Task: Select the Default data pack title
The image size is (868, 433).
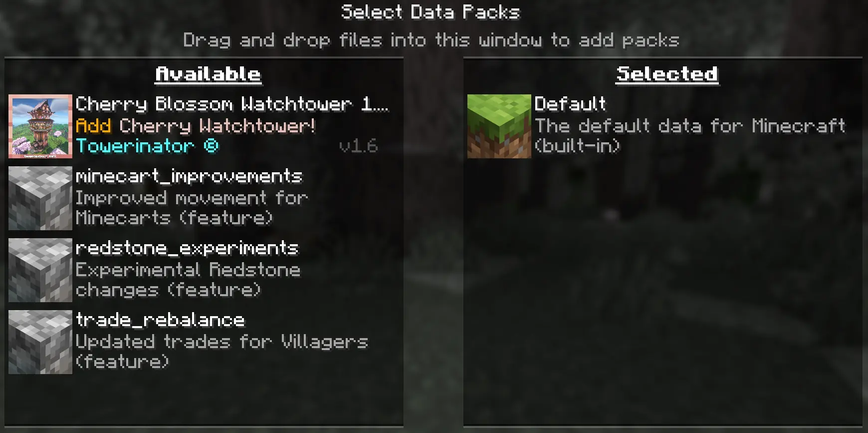Action: coord(570,104)
